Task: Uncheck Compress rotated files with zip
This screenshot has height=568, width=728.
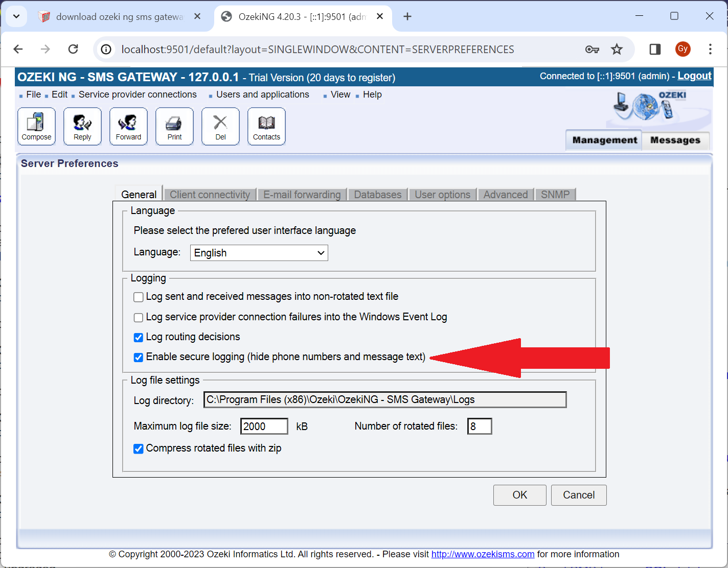Action: click(139, 449)
